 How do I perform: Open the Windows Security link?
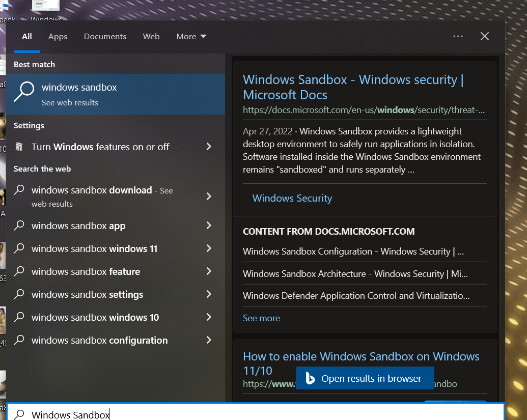click(x=292, y=198)
